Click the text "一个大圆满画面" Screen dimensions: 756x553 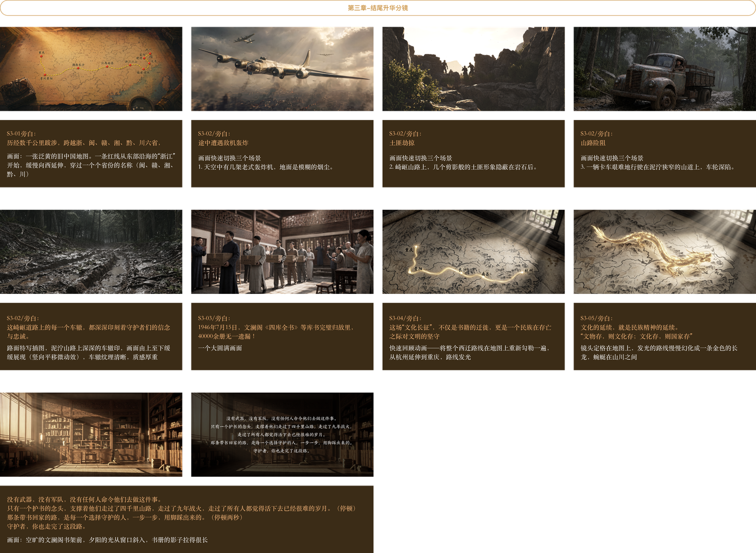220,348
